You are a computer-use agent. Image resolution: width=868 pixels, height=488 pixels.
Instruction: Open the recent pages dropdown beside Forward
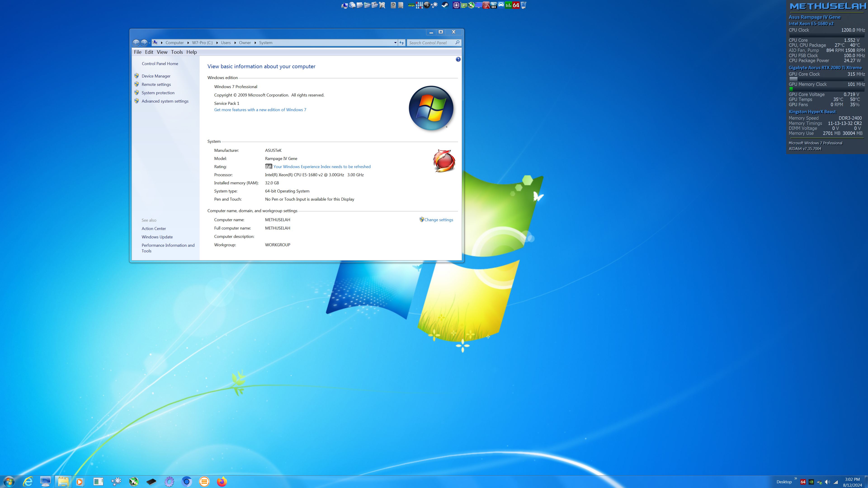[149, 43]
